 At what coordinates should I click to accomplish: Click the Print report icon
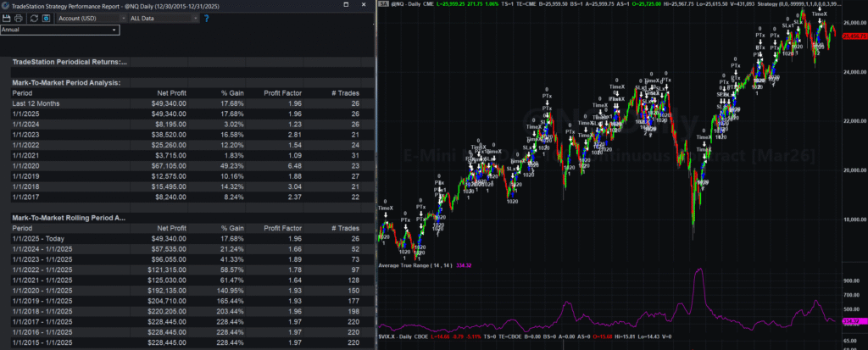19,18
